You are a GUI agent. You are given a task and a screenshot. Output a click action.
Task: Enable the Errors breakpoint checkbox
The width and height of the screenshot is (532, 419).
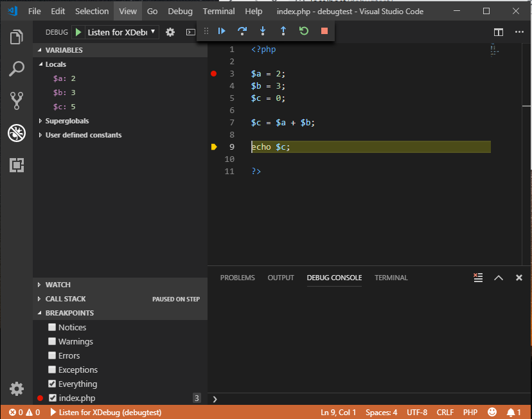point(52,355)
